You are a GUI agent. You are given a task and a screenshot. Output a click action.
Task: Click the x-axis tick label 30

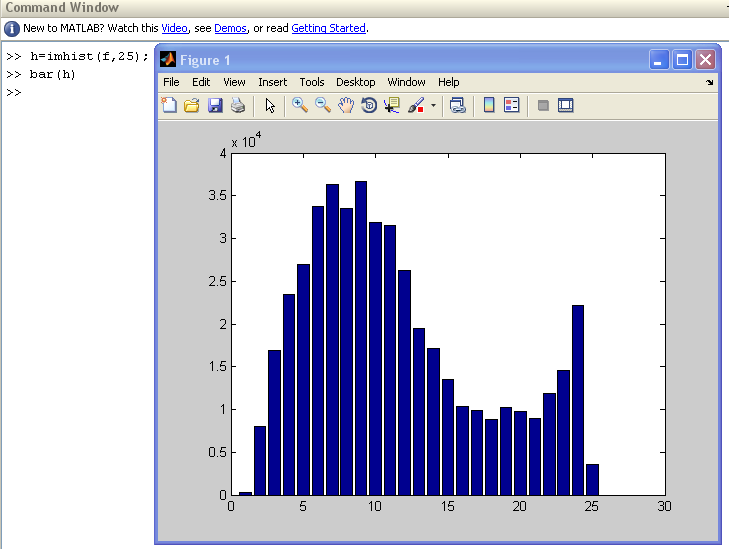(x=664, y=506)
